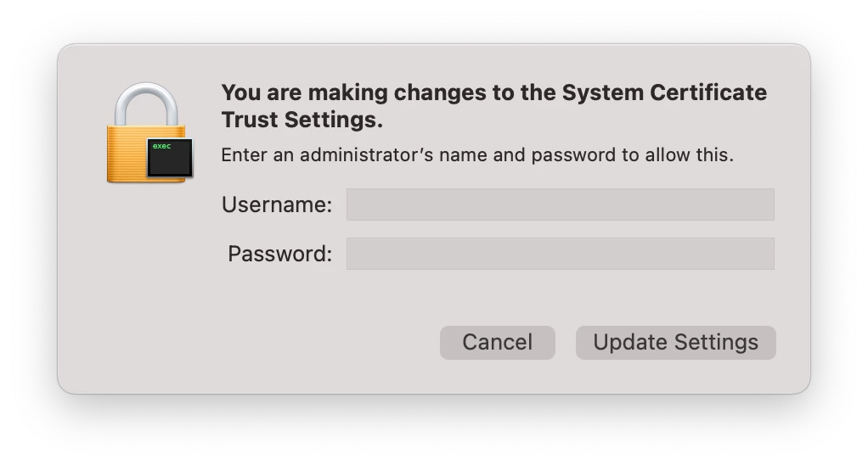Cancel the certificate trust change
This screenshot has width=868, height=465.
[497, 342]
